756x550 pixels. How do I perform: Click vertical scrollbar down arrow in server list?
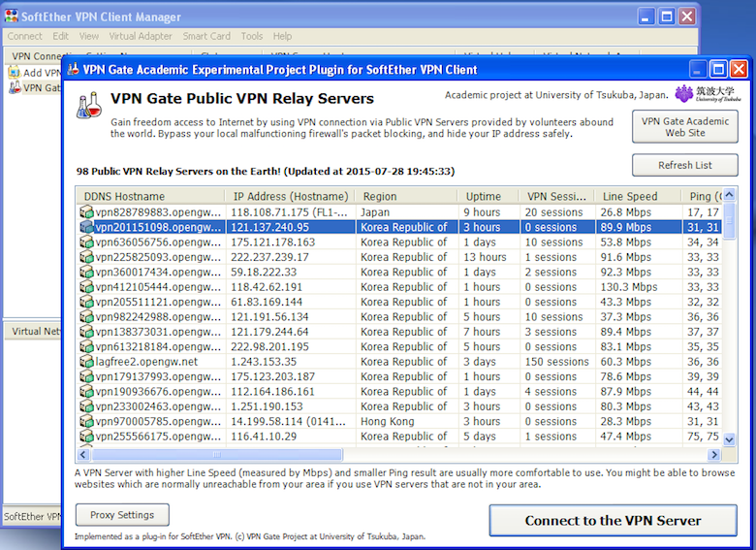[x=730, y=439]
